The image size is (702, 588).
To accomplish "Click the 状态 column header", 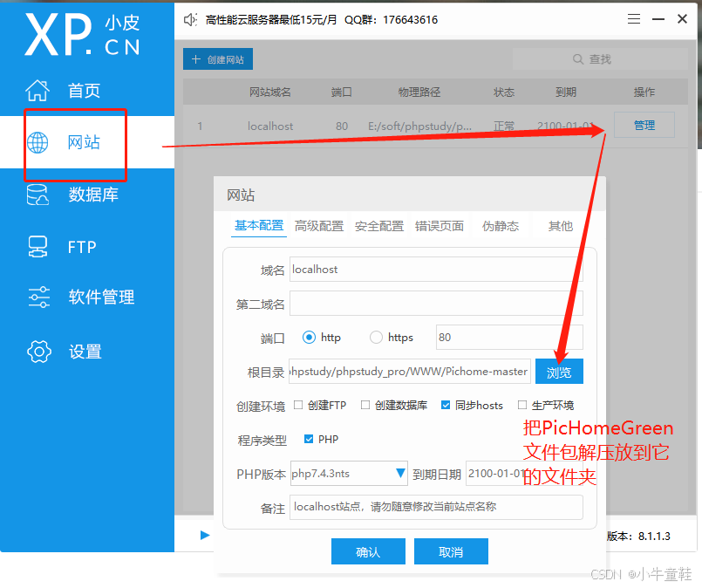I will tap(504, 92).
